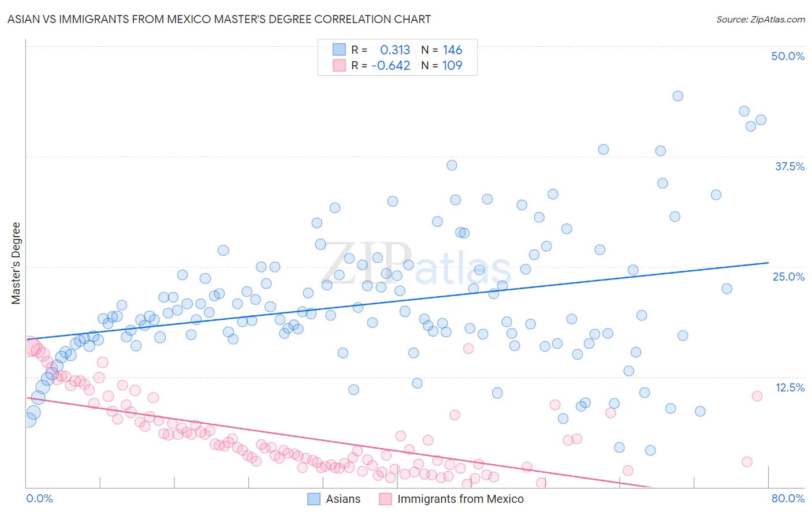Click the 25.0% y-axis tick label
Viewport: 812px width, 515px height.
pyautogui.click(x=788, y=277)
